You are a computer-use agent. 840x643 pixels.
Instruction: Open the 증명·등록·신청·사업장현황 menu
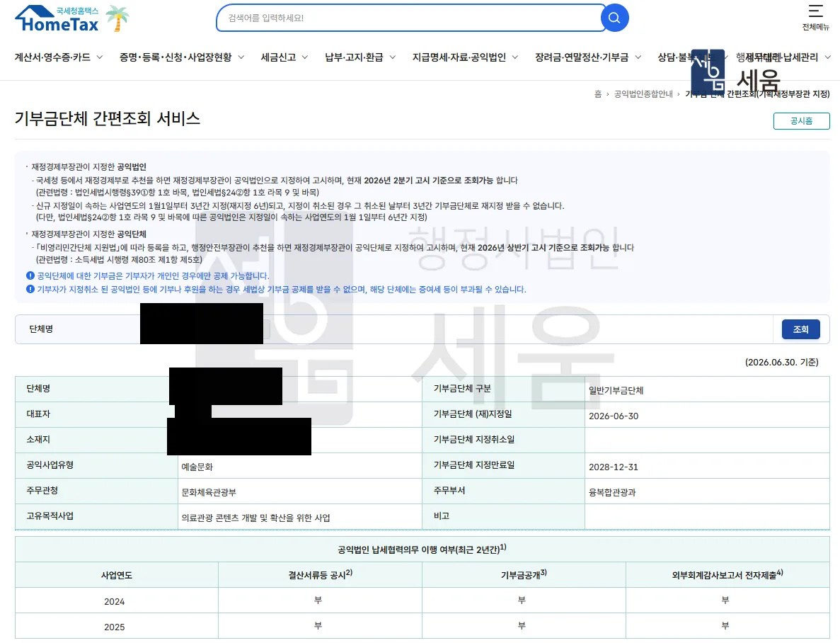[x=176, y=57]
